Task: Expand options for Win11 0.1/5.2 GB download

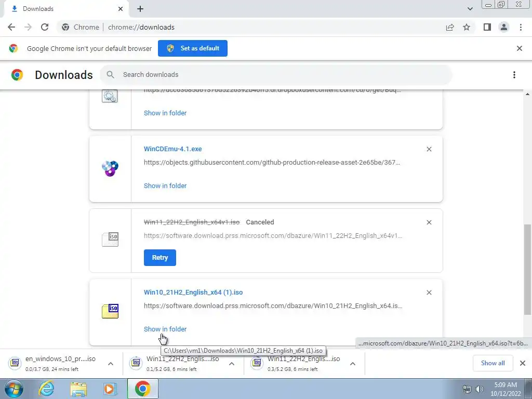Action: point(232,364)
